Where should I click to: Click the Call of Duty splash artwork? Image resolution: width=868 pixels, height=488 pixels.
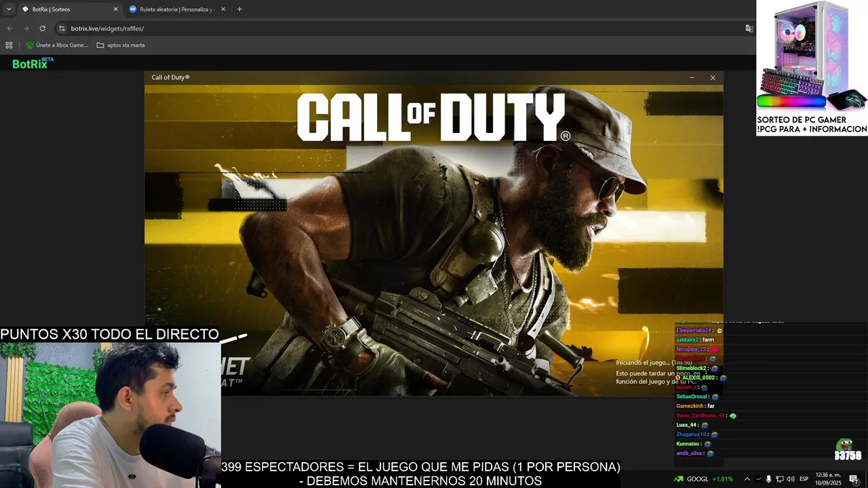434,240
